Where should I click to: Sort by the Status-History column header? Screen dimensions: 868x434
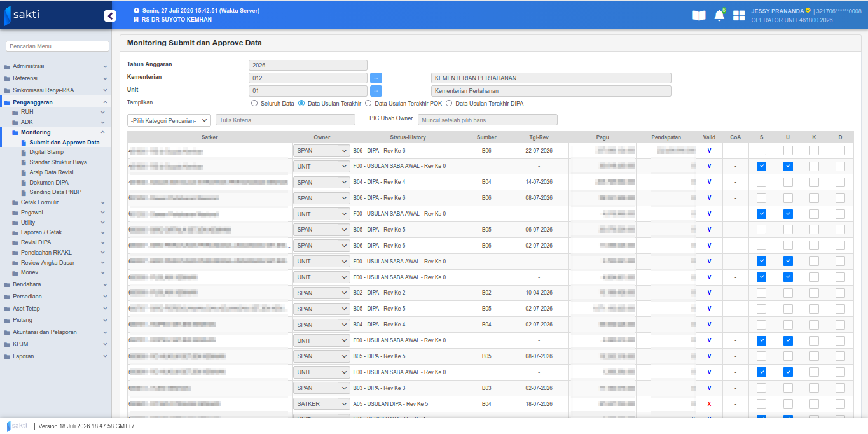coord(408,137)
